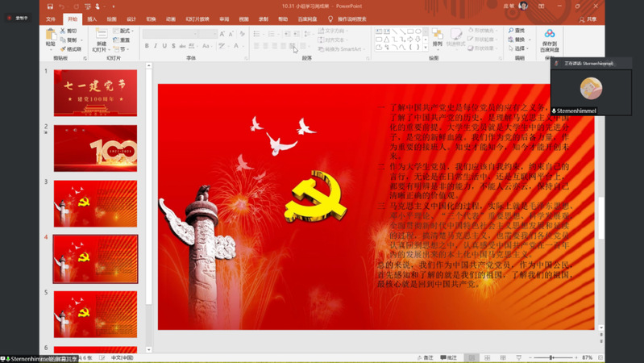644x363 pixels.
Task: Click the Redo icon in quick access toolbar
Action: (x=76, y=6)
